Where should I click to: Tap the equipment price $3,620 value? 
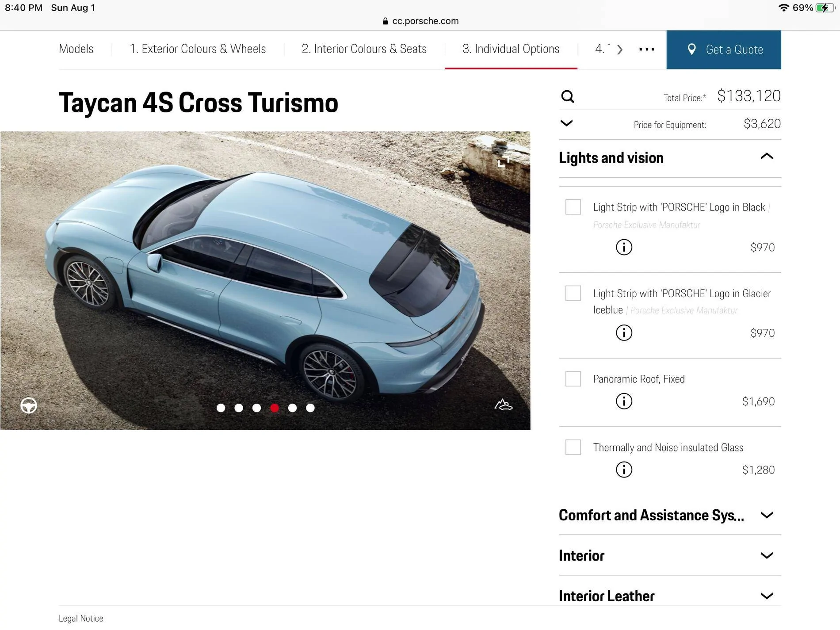tap(762, 124)
